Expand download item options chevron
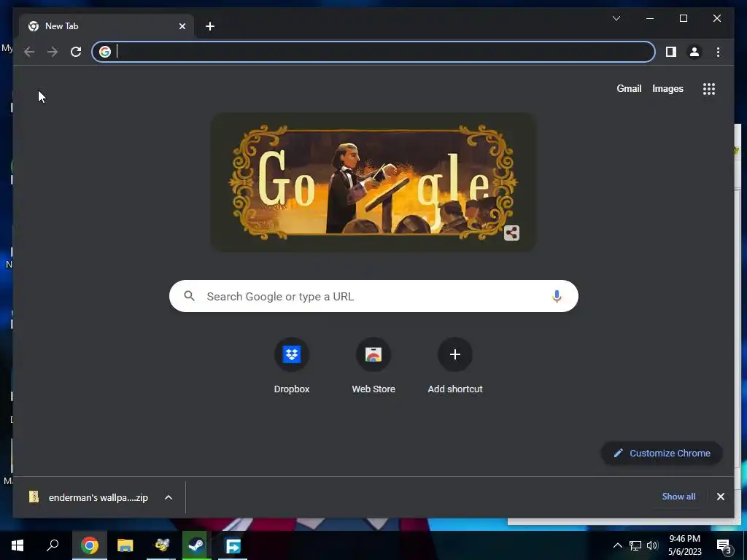 pyautogui.click(x=169, y=497)
